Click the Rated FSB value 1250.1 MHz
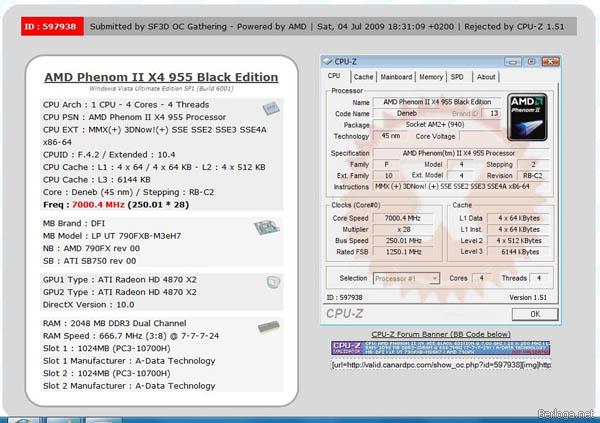600x423 pixels. 403,252
